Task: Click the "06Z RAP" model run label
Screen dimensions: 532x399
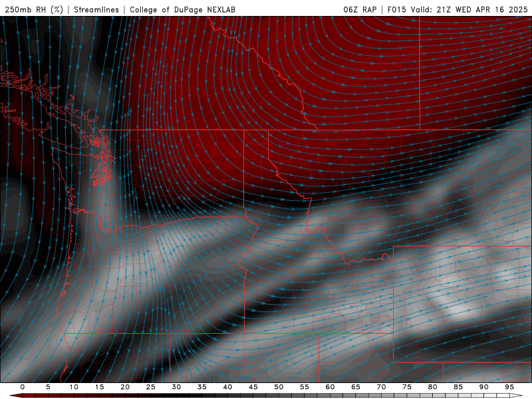Action: pyautogui.click(x=360, y=9)
